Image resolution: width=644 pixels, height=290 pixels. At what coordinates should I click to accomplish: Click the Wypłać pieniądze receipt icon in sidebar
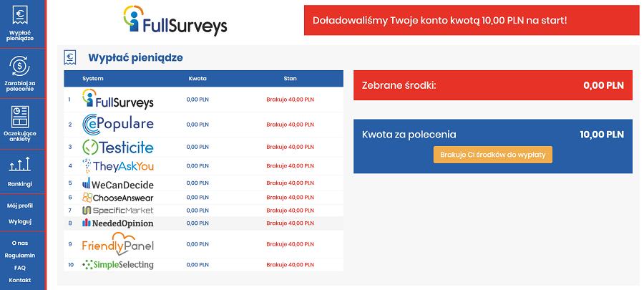20,16
